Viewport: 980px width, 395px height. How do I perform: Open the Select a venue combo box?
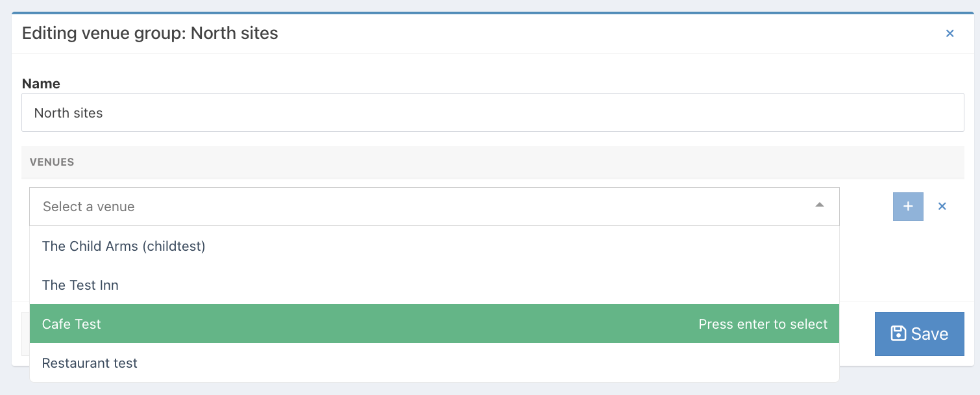[434, 207]
